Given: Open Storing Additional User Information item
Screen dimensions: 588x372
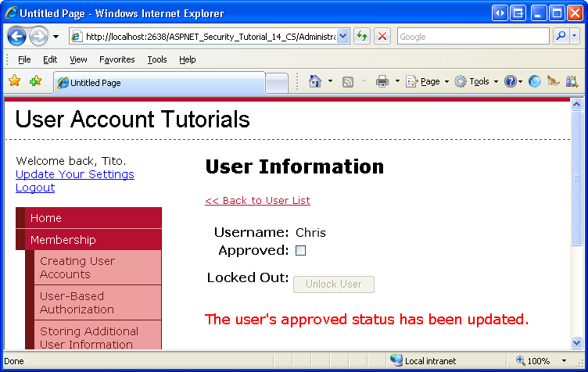Looking at the screenshot, I should tap(98, 336).
